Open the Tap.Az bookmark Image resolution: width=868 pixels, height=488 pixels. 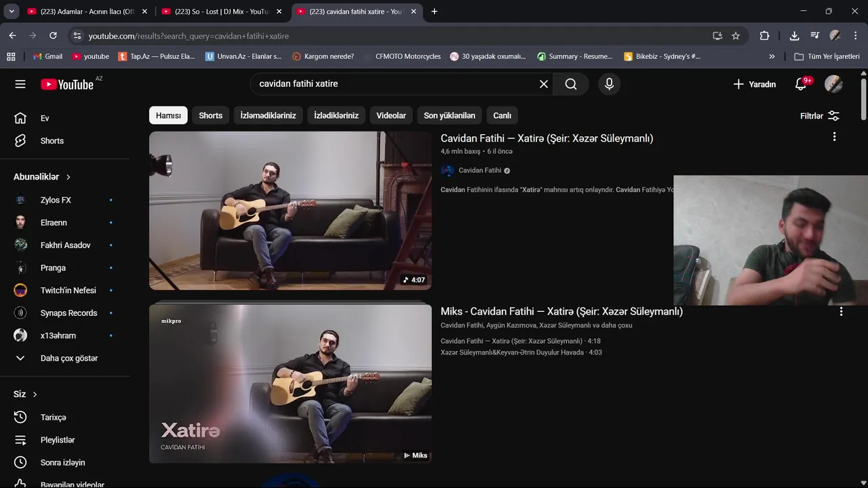156,56
